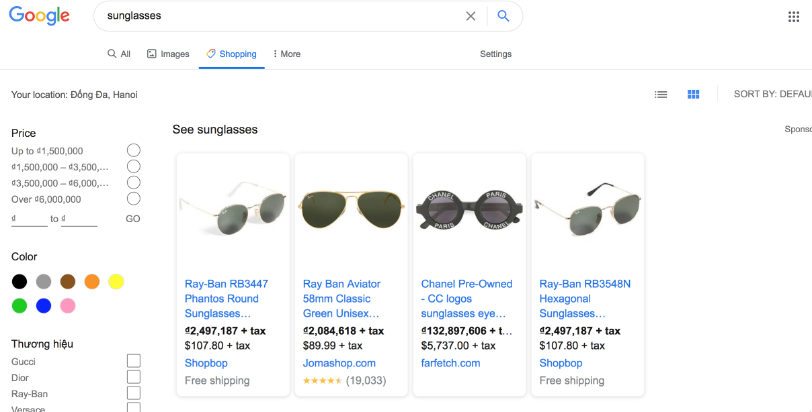Viewport: 812px width, 412px height.
Task: Click Your location: Đống Đa, Hanoi text
Action: 74,95
